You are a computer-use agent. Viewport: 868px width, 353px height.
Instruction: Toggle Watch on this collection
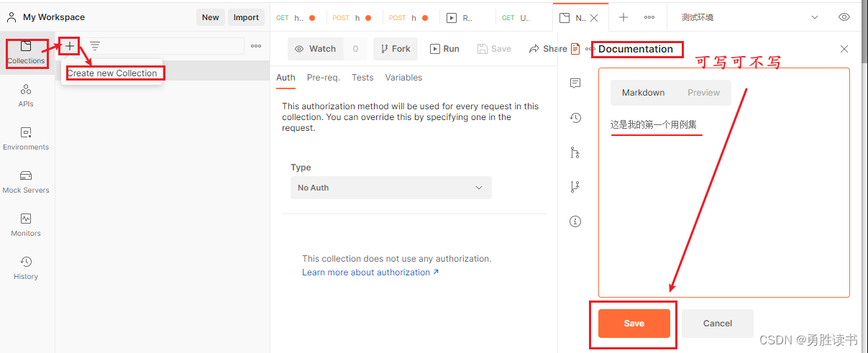[x=315, y=49]
